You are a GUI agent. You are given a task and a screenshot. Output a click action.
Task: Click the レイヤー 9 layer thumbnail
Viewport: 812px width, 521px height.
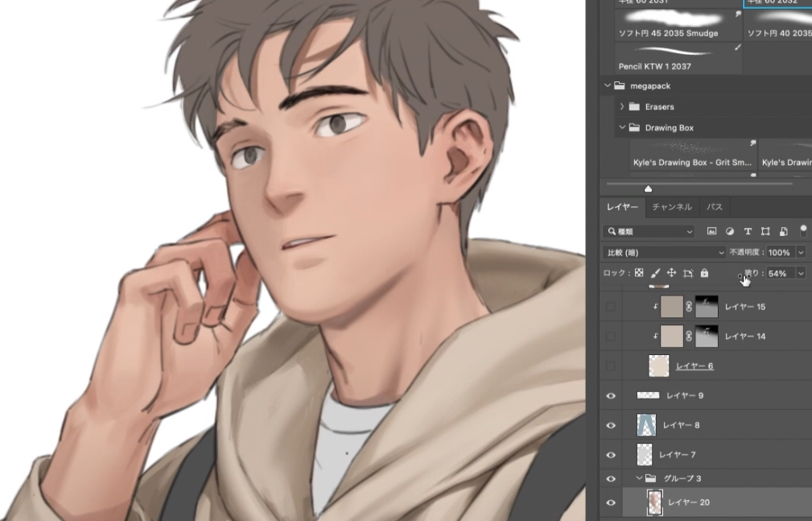click(x=648, y=395)
